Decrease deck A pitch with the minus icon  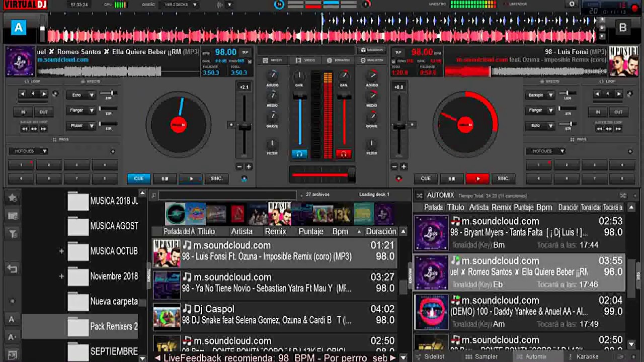pyautogui.click(x=239, y=166)
